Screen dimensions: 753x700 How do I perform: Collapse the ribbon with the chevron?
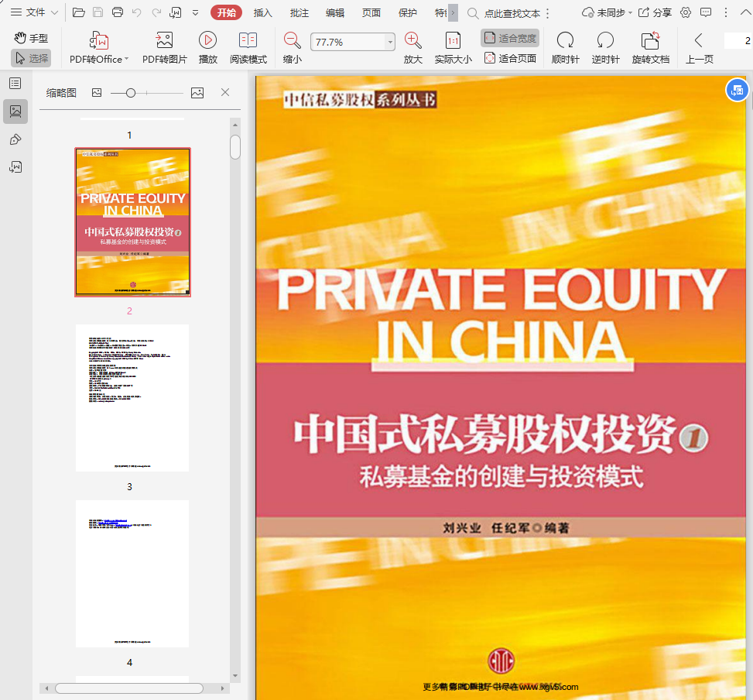point(745,13)
